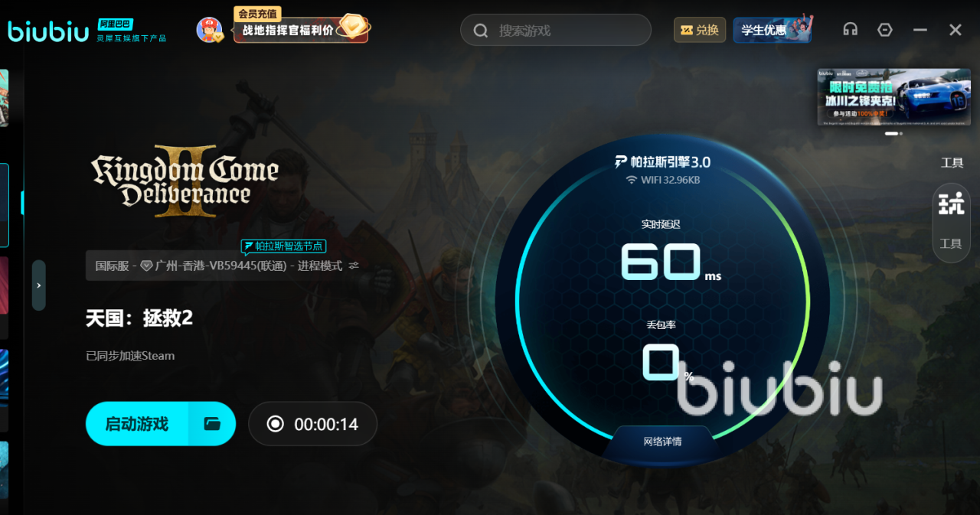This screenshot has height=515, width=980.
Task: Click the search magnifier icon
Action: [481, 31]
